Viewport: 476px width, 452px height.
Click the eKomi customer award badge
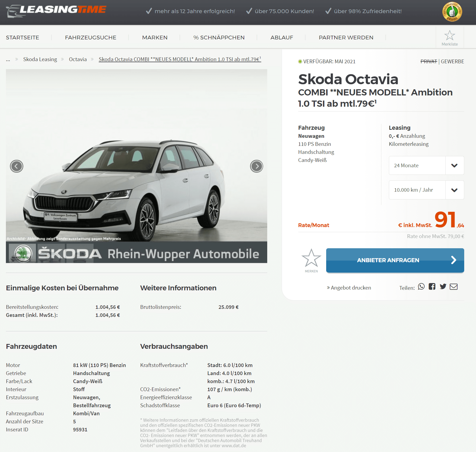[x=452, y=12]
